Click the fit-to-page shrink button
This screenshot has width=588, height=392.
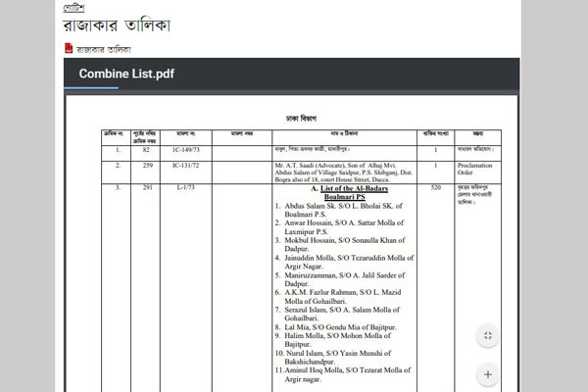(487, 336)
